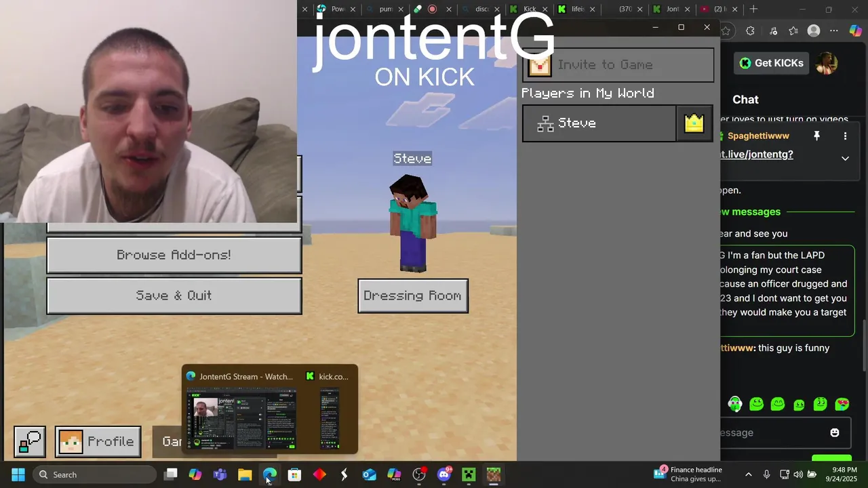Image resolution: width=868 pixels, height=488 pixels.
Task: Click the heart-eyes green emote
Action: 842,405
